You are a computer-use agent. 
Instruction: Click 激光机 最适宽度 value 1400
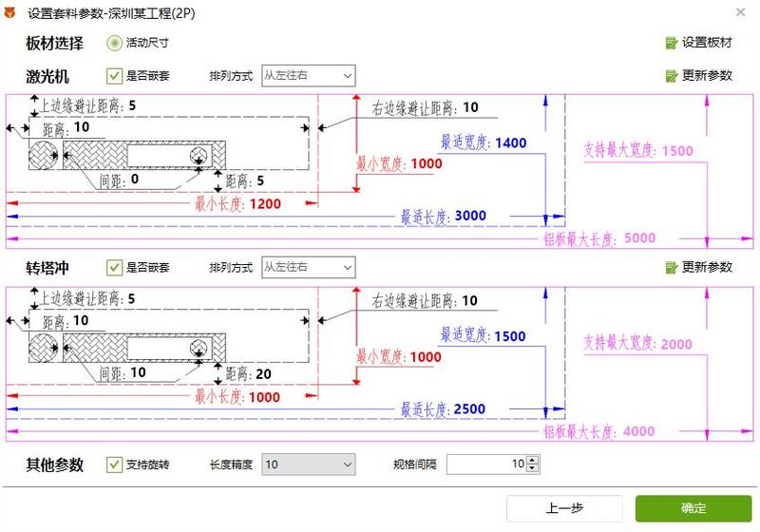point(511,142)
